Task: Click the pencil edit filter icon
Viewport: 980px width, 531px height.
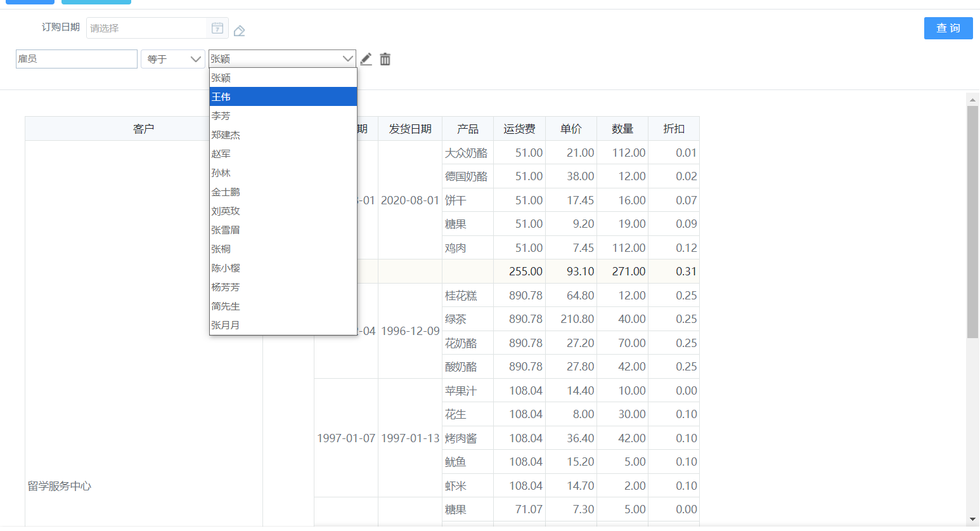Action: click(366, 59)
